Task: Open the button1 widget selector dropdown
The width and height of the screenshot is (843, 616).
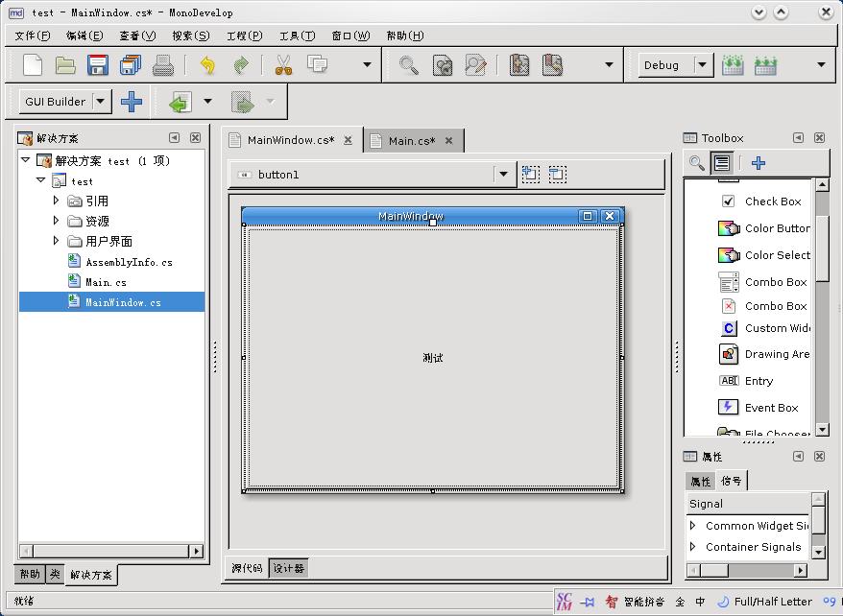Action: point(502,174)
